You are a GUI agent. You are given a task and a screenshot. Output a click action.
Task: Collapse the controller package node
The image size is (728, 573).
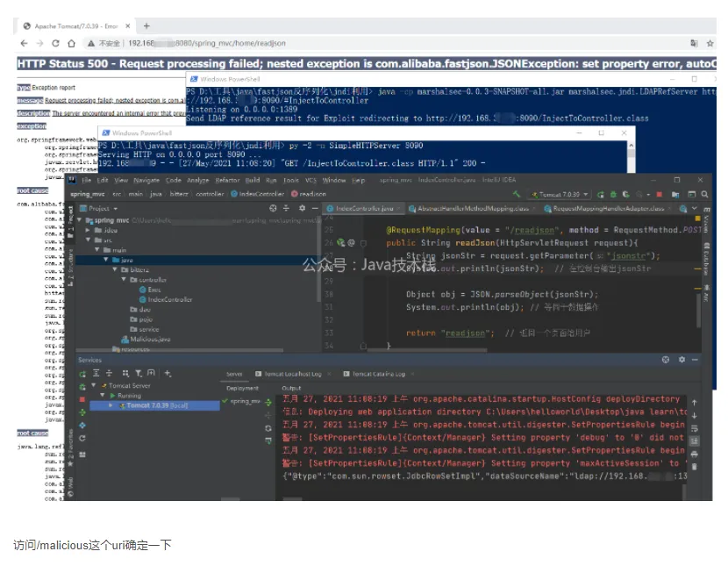coord(124,280)
